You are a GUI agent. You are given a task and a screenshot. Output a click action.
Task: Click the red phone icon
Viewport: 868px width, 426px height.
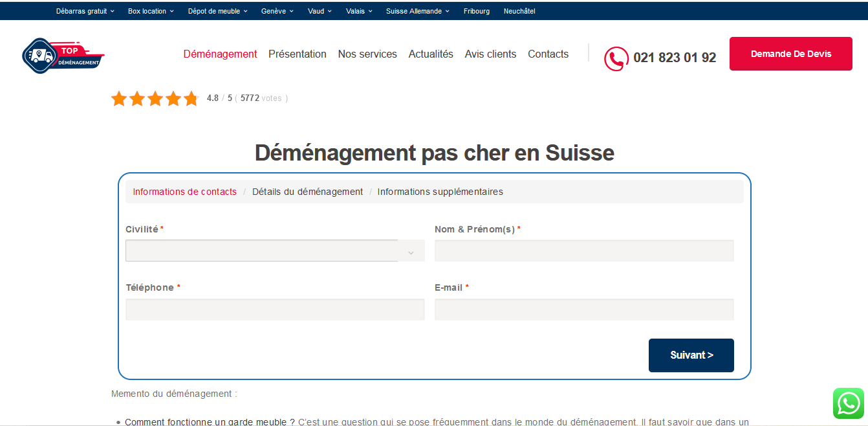(616, 59)
